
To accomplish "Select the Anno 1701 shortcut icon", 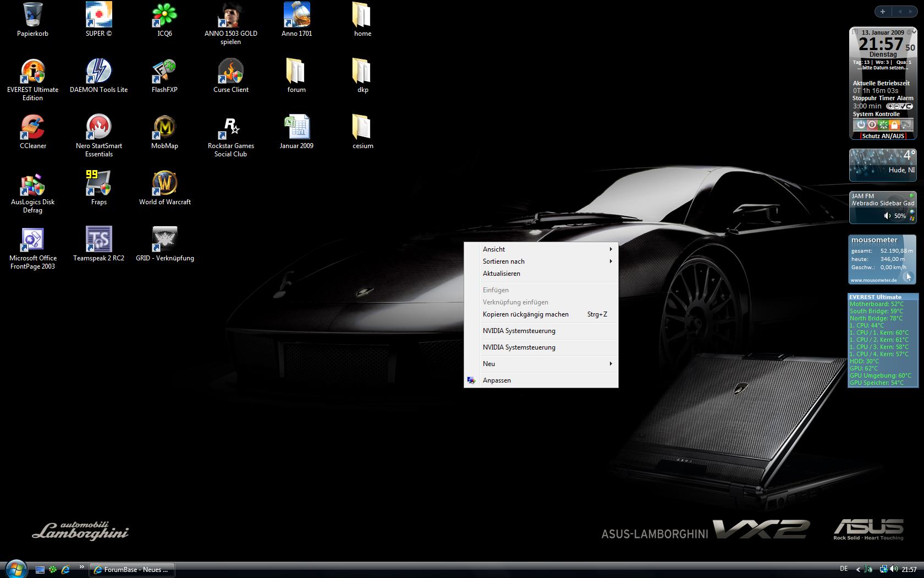I will [297, 20].
